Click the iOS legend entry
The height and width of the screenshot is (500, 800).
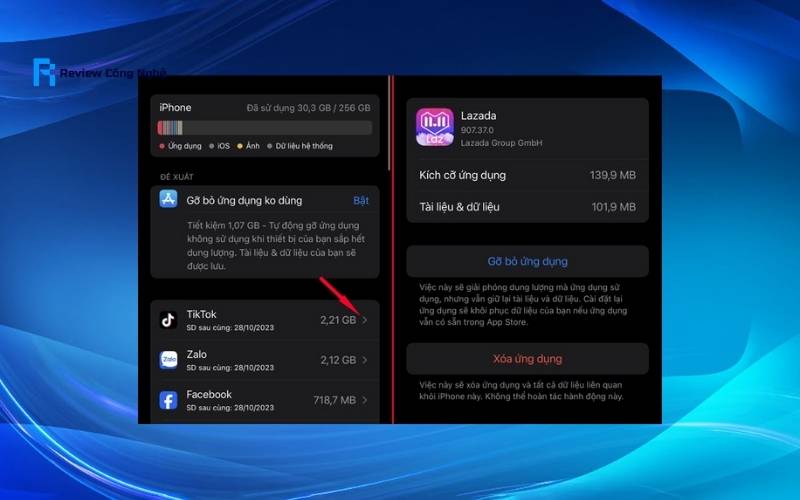(x=220, y=146)
